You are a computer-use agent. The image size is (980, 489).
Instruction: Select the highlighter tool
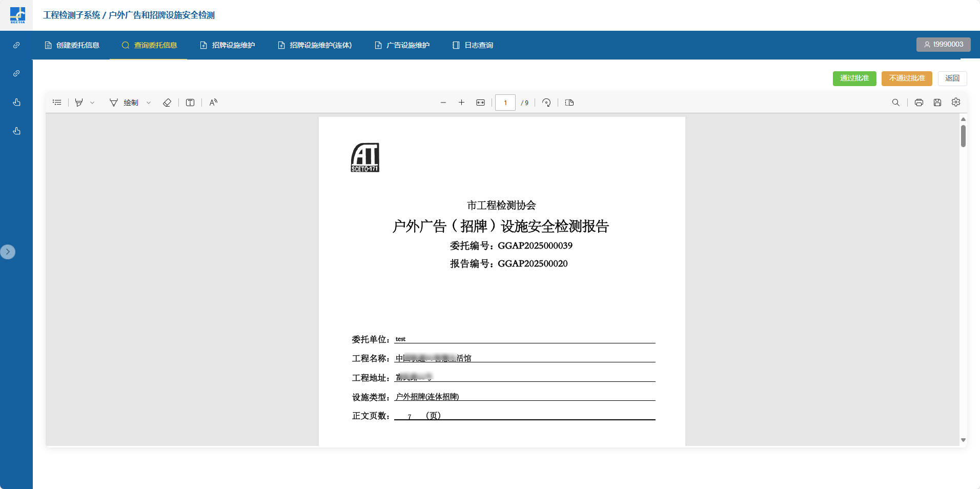pos(79,103)
